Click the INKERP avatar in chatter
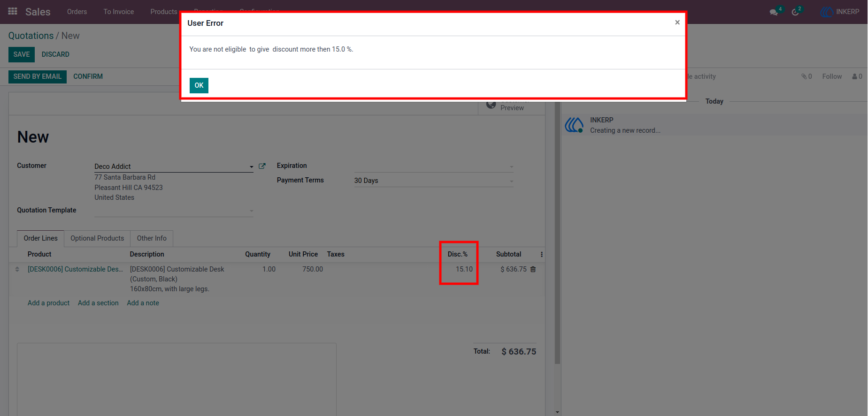 pyautogui.click(x=574, y=125)
